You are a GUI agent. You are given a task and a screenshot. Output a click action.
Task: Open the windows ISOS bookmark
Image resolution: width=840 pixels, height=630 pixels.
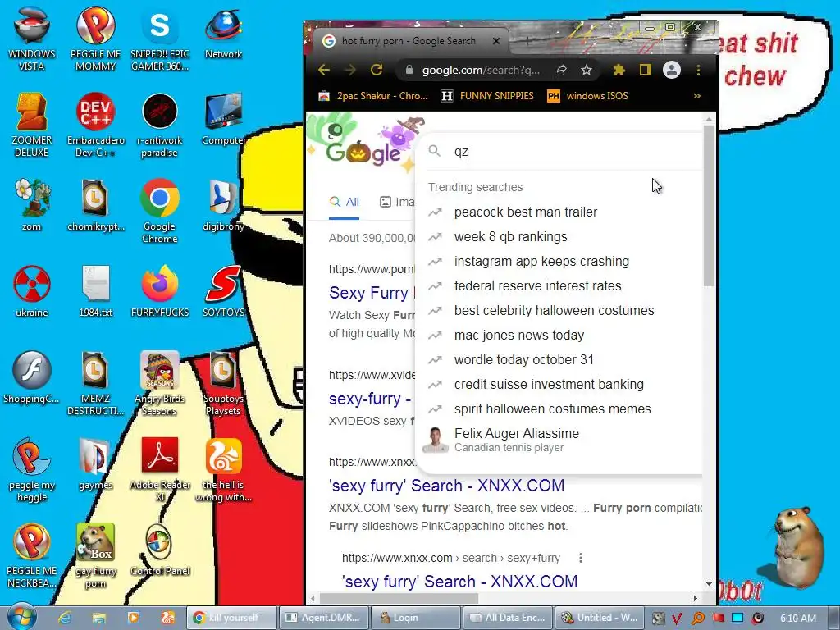tap(587, 96)
